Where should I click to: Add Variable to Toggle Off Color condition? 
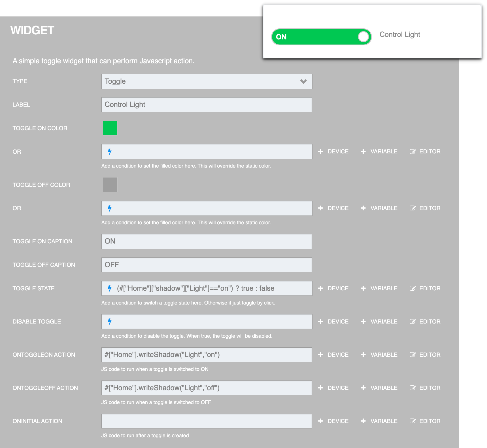click(x=379, y=208)
